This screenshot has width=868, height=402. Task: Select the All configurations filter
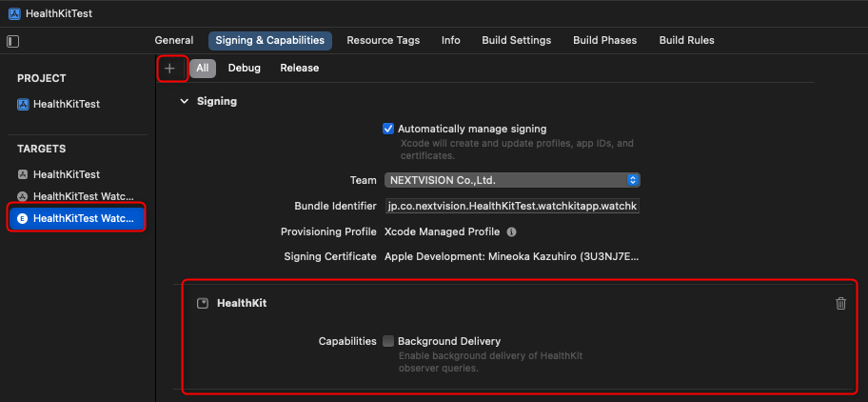(x=203, y=69)
